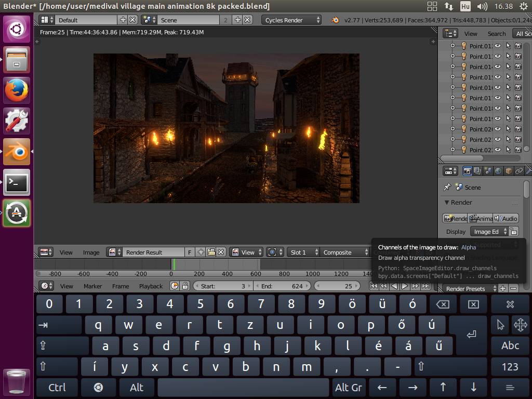Image resolution: width=532 pixels, height=399 pixels.
Task: Click the Audio render button
Action: click(x=506, y=219)
